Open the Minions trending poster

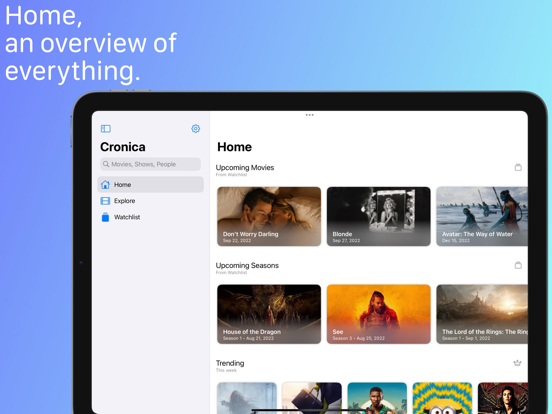pos(442,398)
